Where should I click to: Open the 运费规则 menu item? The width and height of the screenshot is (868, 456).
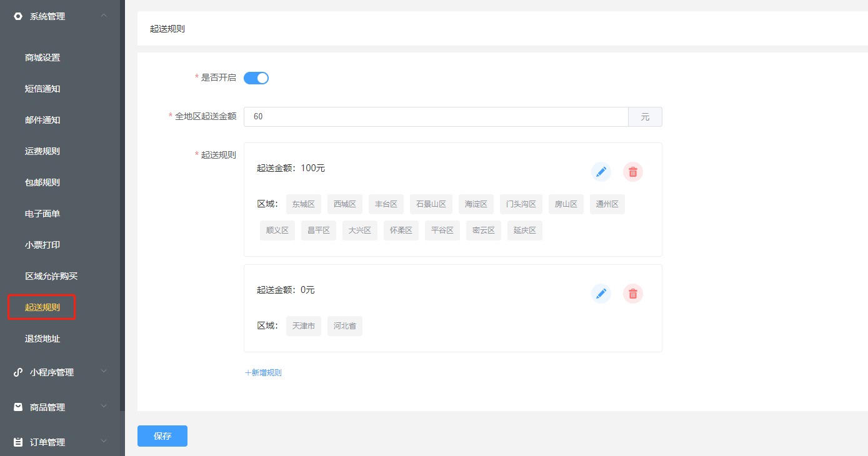coord(42,151)
